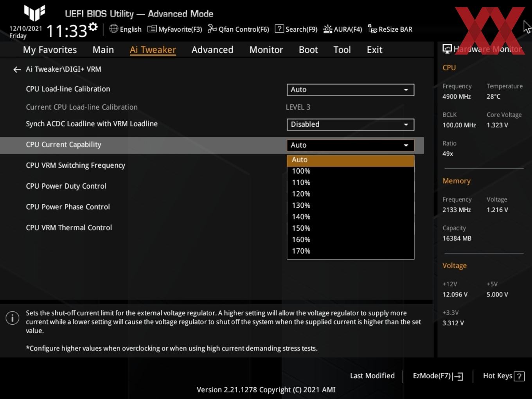
Task: Open AURA(F4) settings
Action: 343,29
